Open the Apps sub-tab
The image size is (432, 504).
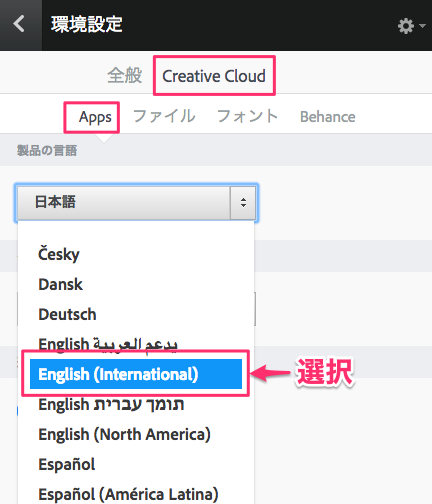click(x=95, y=117)
